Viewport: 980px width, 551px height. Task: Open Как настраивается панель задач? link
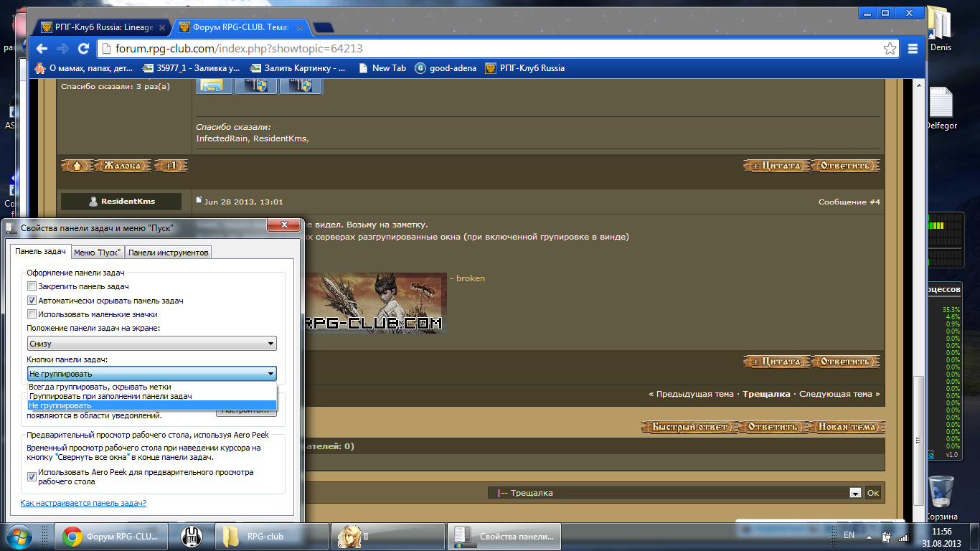tap(83, 503)
